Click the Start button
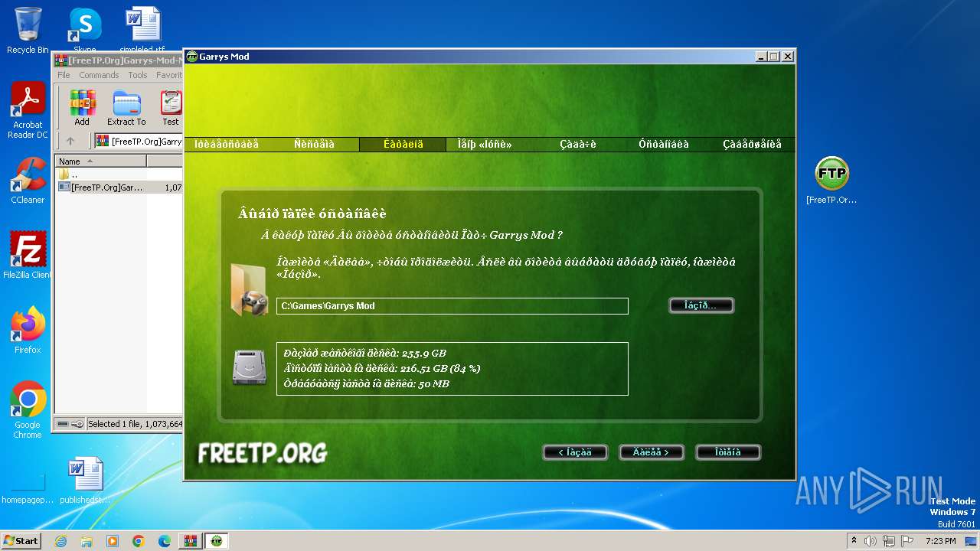Viewport: 980px width, 551px height. click(x=21, y=541)
